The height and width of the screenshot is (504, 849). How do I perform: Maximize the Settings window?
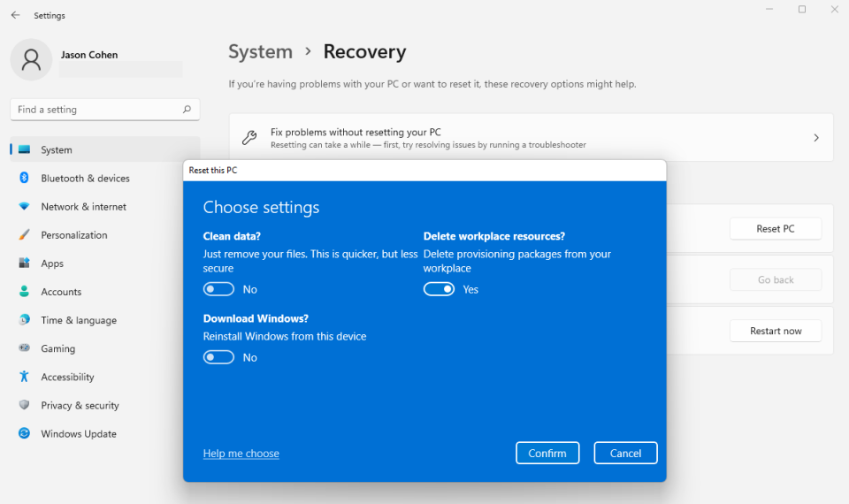[x=802, y=9]
